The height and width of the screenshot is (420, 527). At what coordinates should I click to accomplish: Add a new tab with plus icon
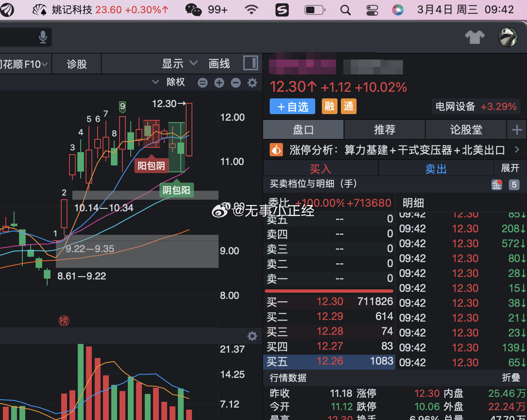point(517,130)
